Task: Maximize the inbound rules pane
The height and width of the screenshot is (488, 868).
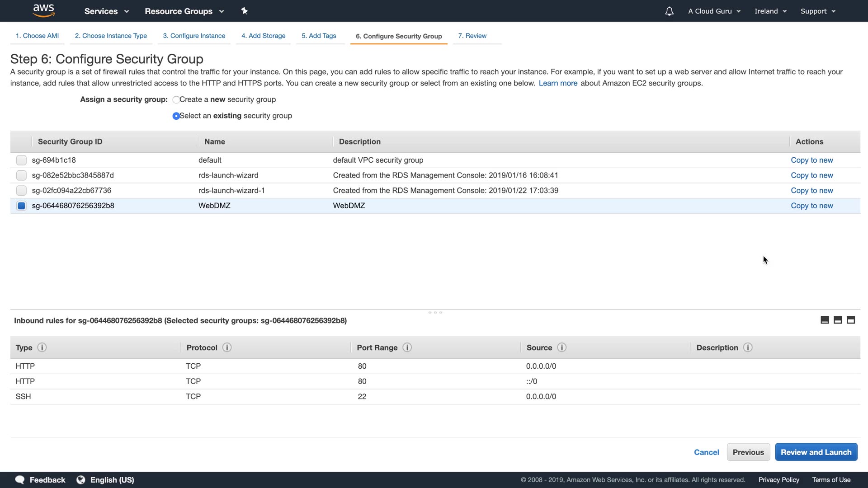Action: point(851,320)
